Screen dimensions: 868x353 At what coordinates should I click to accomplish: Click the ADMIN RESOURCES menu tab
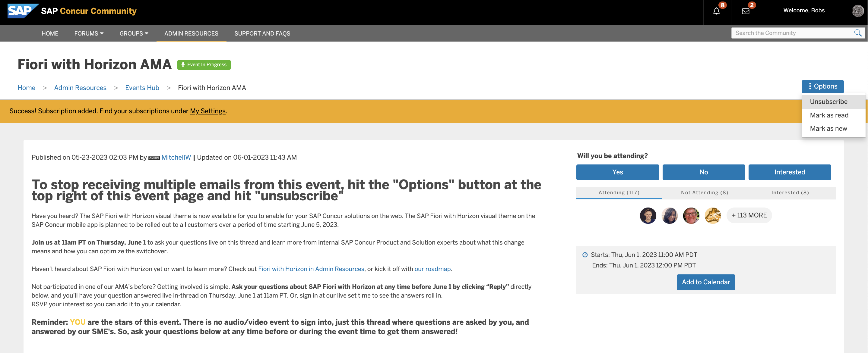tap(191, 33)
